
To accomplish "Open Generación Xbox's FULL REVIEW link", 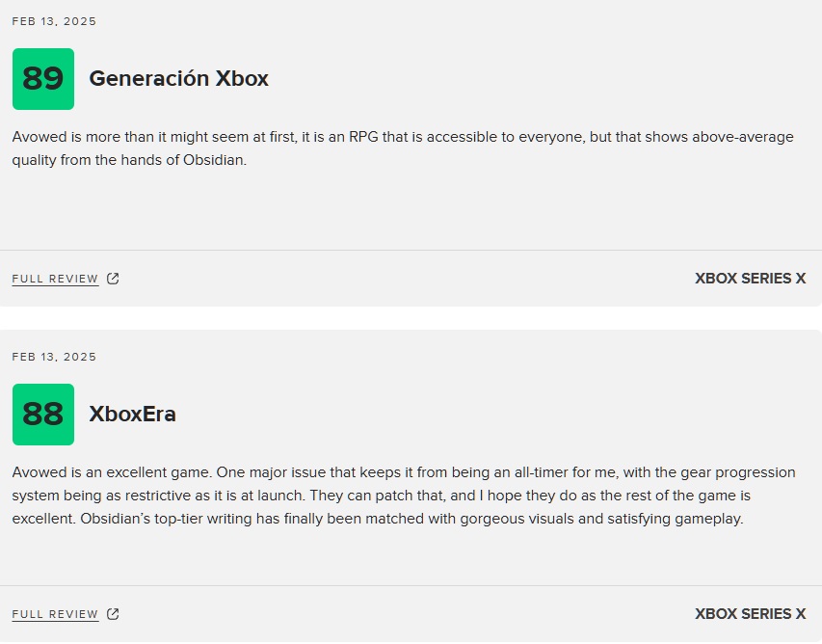I will click(x=55, y=279).
